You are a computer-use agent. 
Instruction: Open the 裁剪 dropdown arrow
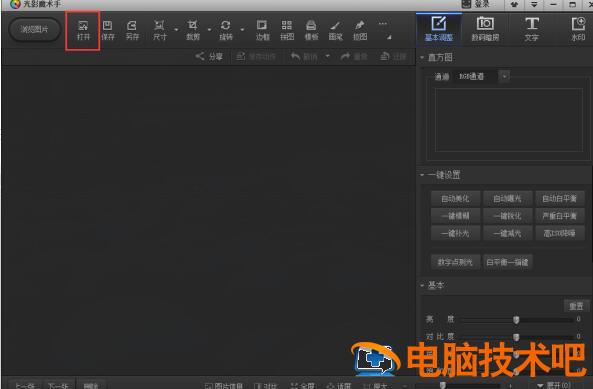pyautogui.click(x=209, y=29)
